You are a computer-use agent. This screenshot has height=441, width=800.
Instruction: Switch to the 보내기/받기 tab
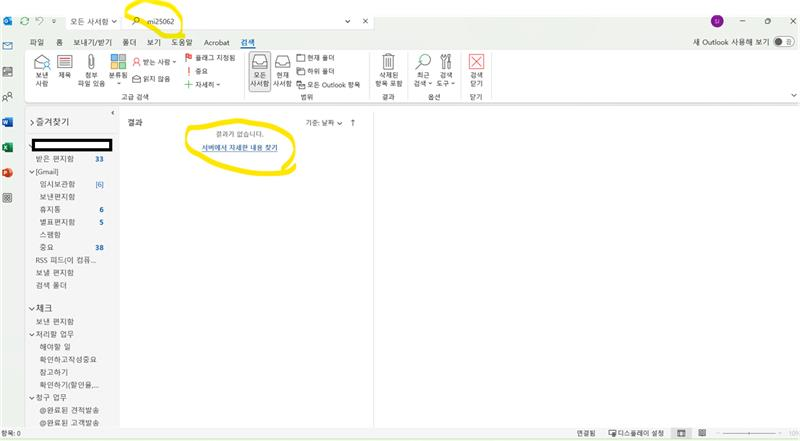[92, 42]
